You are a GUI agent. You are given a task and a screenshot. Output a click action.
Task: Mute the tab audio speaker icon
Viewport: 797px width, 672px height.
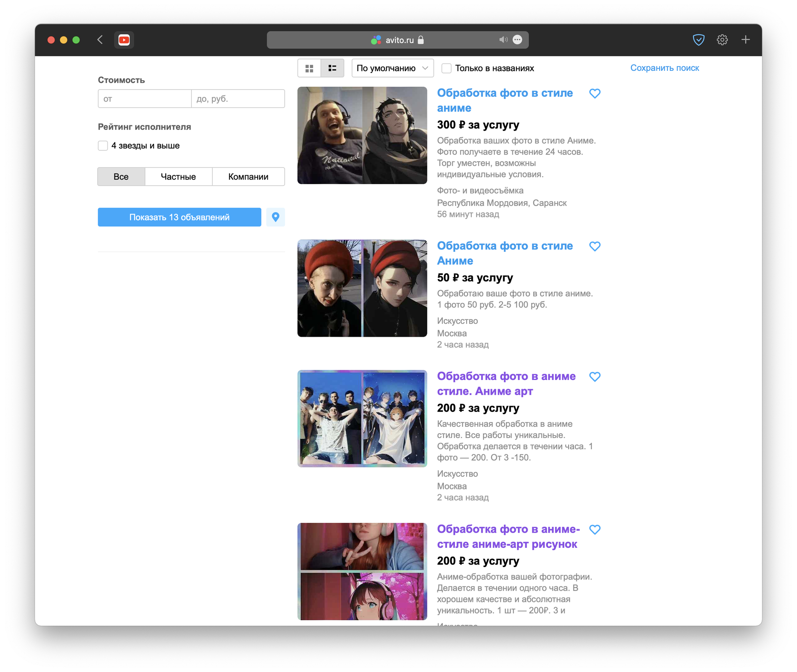pos(503,40)
